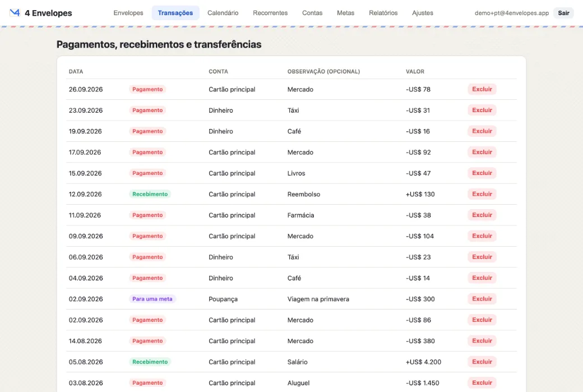Viewport: 583px width, 392px height.
Task: Click Dinheiro account on 19.09.2026 row
Action: pyautogui.click(x=221, y=131)
